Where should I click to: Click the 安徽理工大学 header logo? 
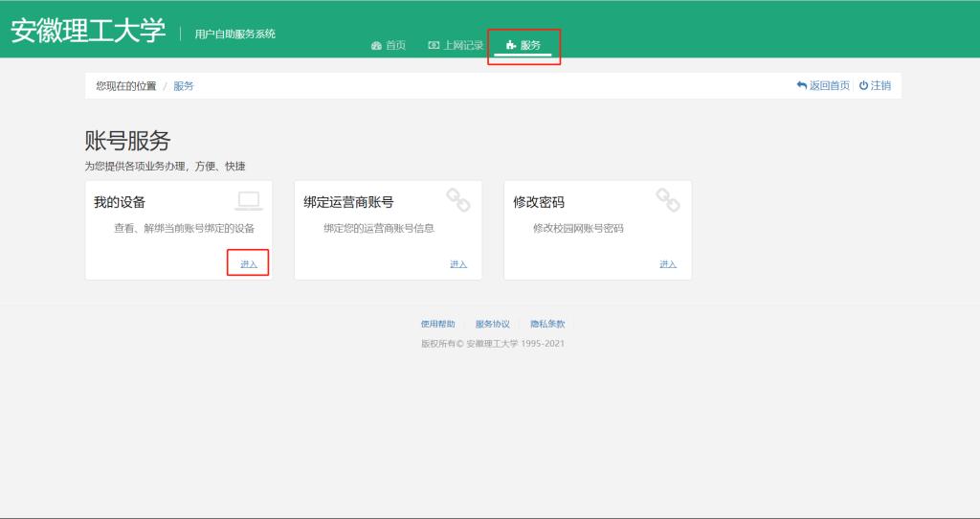coord(88,31)
